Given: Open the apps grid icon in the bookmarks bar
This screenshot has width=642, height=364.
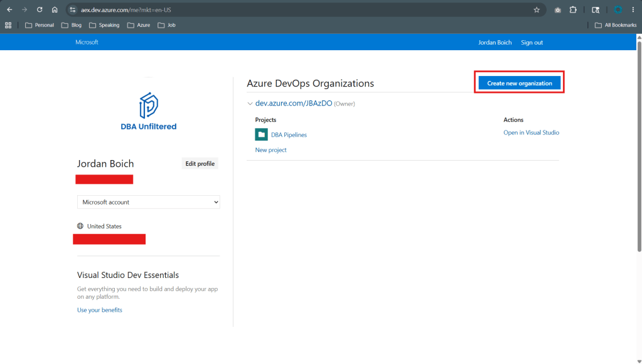Looking at the screenshot, I should 8,25.
